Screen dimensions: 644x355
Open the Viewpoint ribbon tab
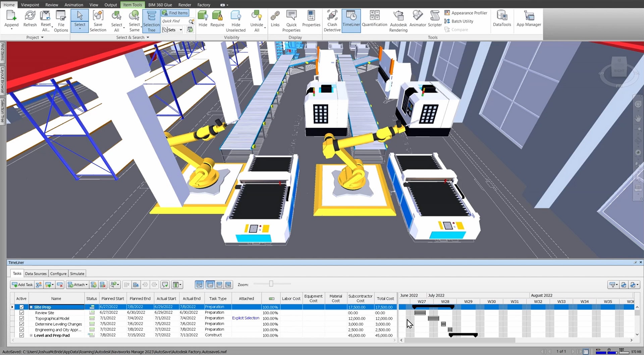pos(30,5)
